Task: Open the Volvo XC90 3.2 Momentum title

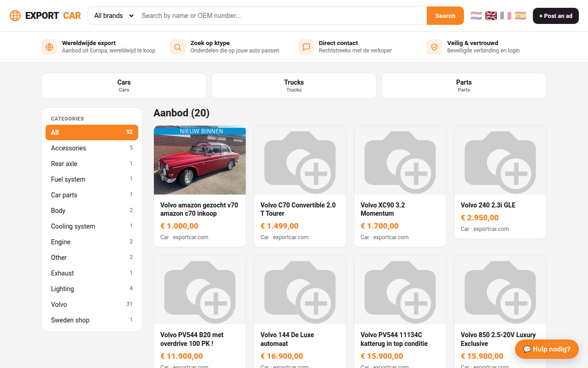Action: [383, 209]
